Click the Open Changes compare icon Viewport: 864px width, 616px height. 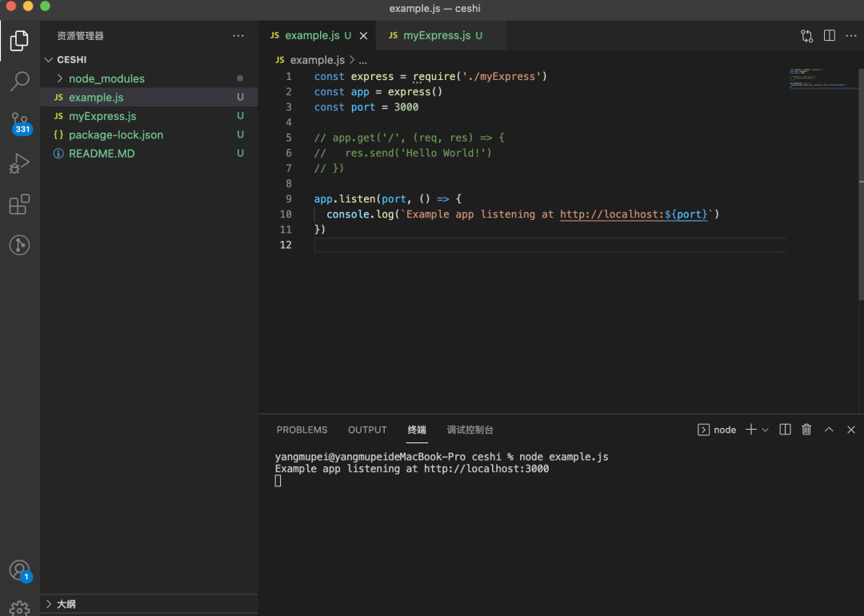coord(806,36)
